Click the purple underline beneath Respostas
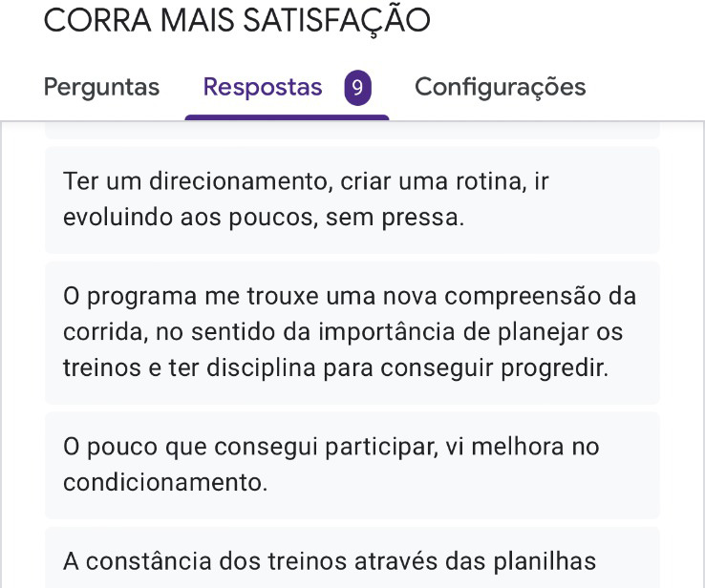The height and width of the screenshot is (588, 705). pos(287,117)
